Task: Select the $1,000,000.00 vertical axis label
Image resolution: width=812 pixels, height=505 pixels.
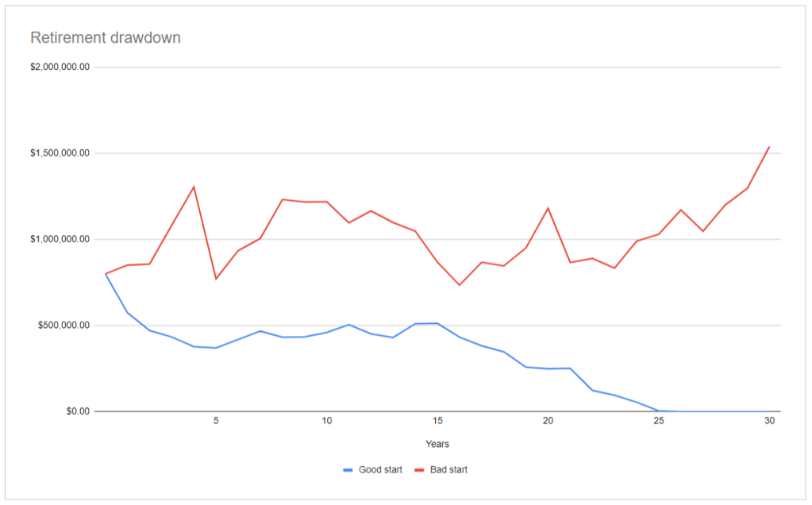Action: click(x=60, y=239)
